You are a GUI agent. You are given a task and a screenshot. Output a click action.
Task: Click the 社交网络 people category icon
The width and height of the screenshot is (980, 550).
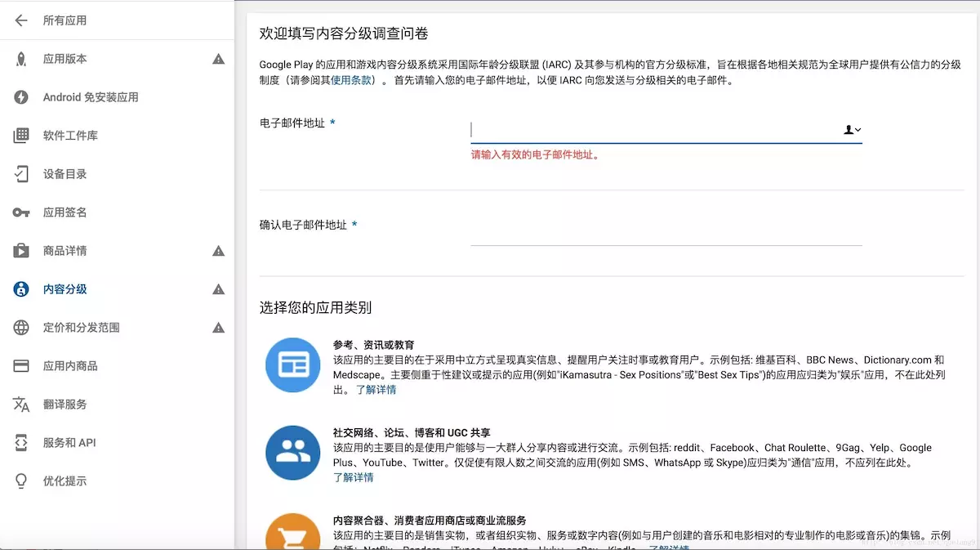[x=292, y=452]
